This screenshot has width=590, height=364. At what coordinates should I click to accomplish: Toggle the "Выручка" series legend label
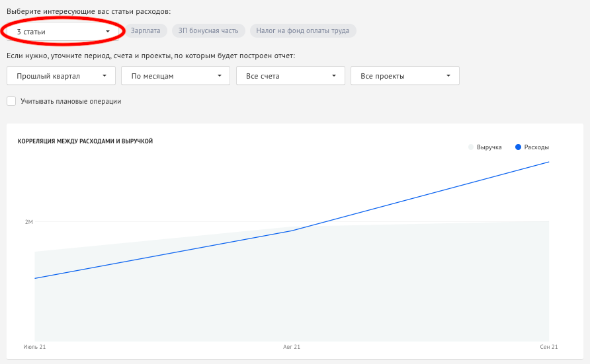pos(489,147)
